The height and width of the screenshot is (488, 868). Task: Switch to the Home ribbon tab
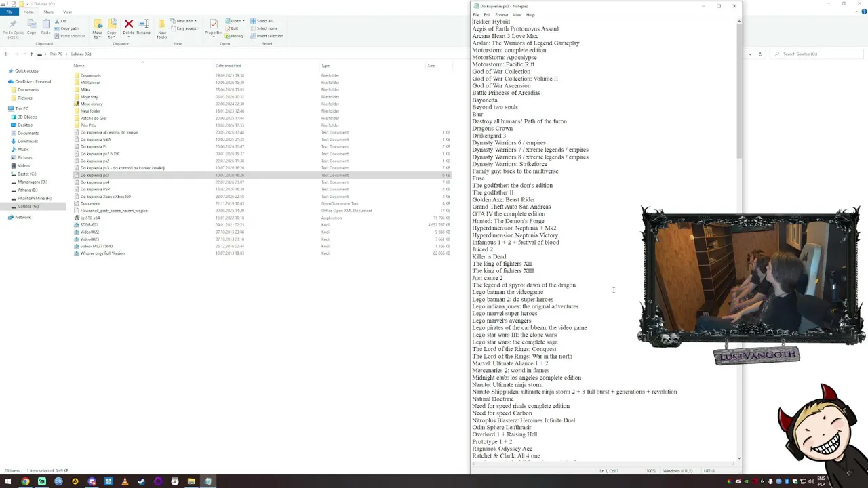tap(28, 12)
